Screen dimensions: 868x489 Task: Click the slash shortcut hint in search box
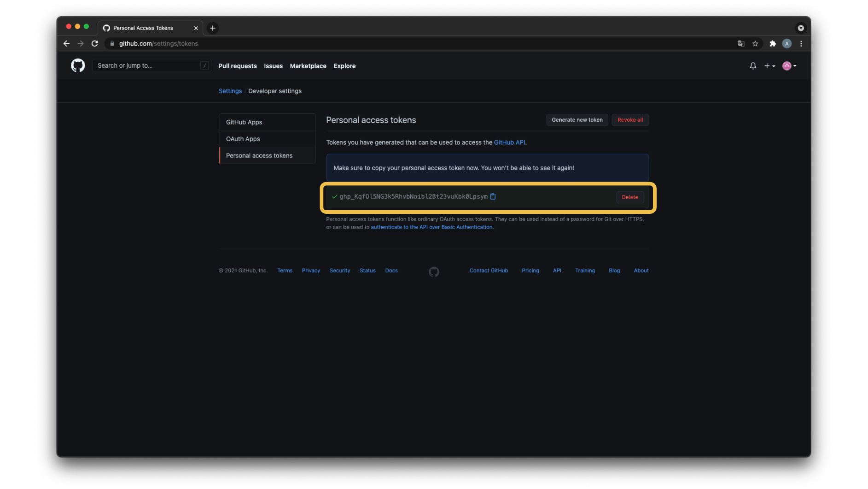tap(204, 65)
